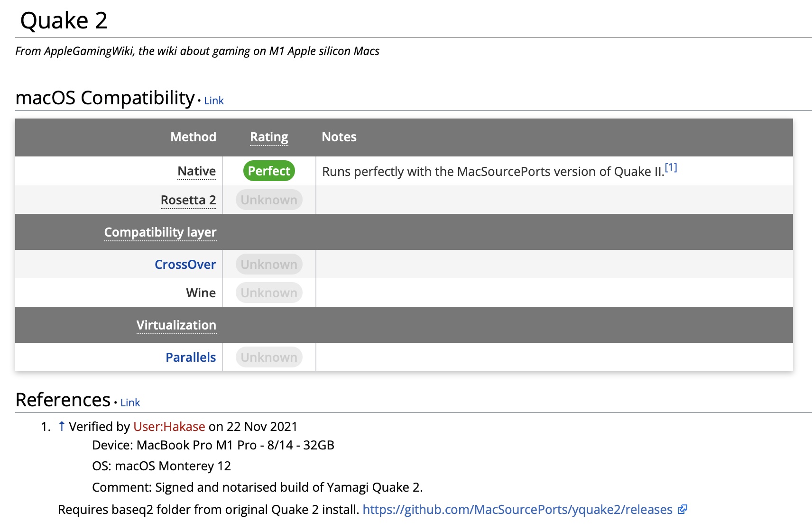Click the Quake 2 page title

(x=64, y=21)
